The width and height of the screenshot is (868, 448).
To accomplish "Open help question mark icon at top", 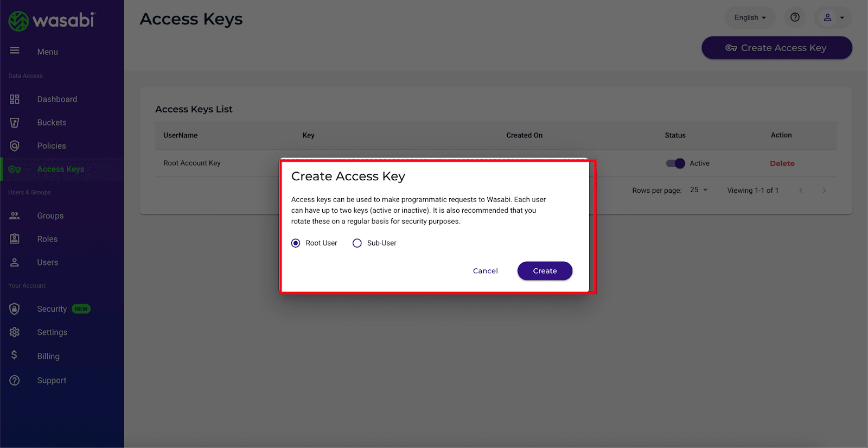I will 795,17.
